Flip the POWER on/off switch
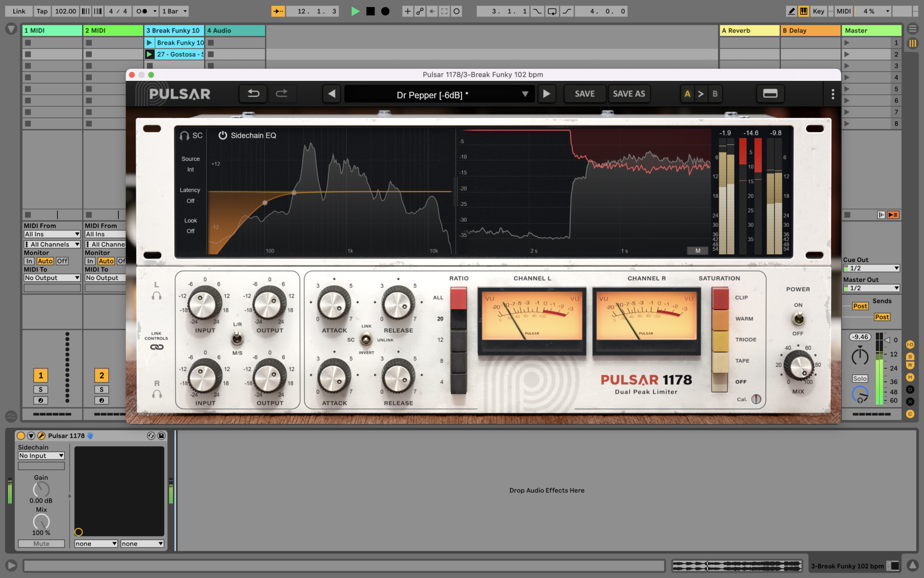 pyautogui.click(x=798, y=319)
